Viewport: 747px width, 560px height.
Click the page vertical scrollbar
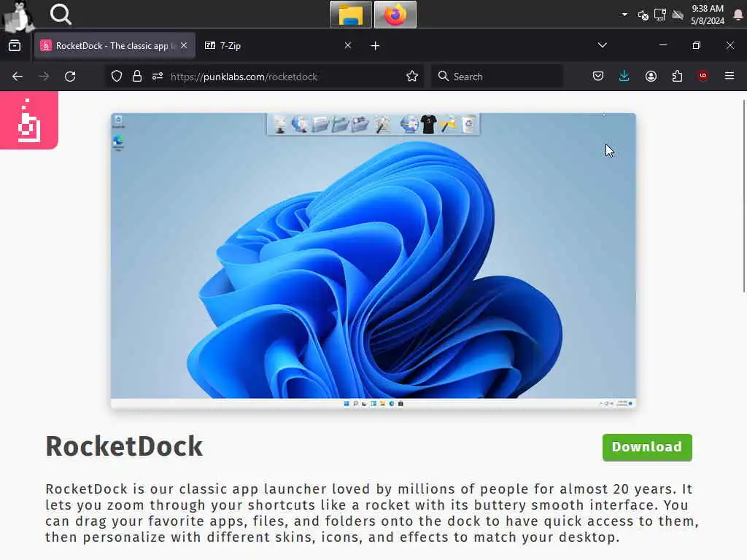[x=744, y=196]
